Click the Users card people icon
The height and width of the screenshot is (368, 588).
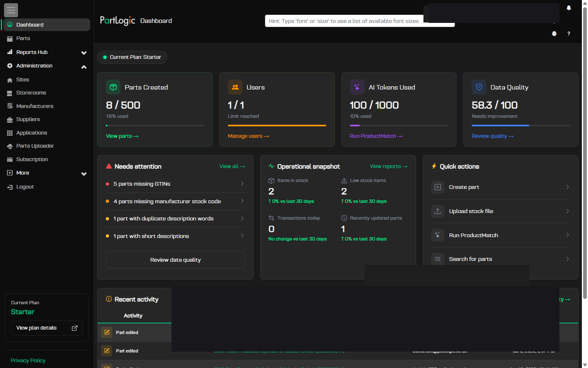[235, 87]
